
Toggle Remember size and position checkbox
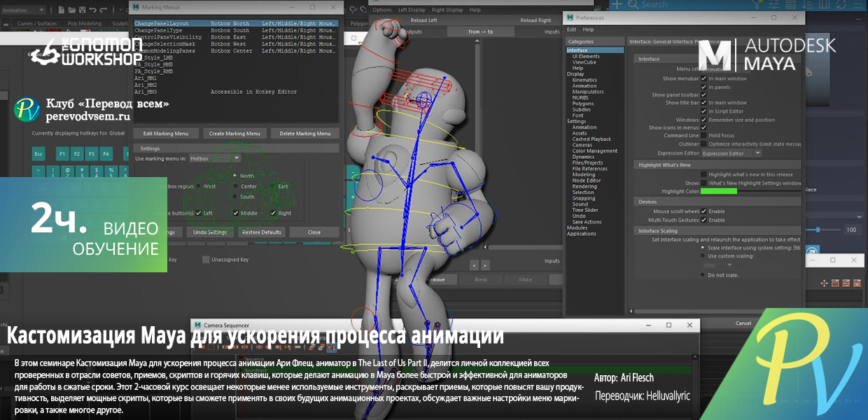(703, 119)
